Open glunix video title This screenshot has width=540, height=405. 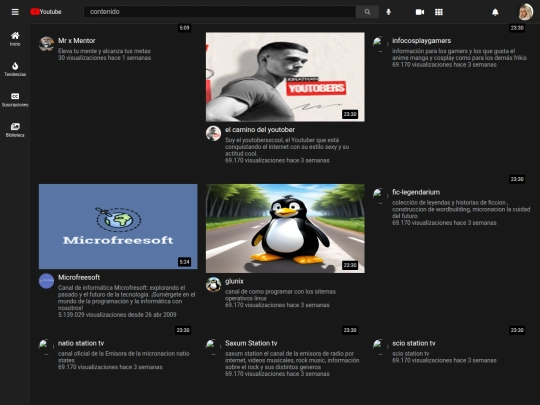tap(234, 281)
